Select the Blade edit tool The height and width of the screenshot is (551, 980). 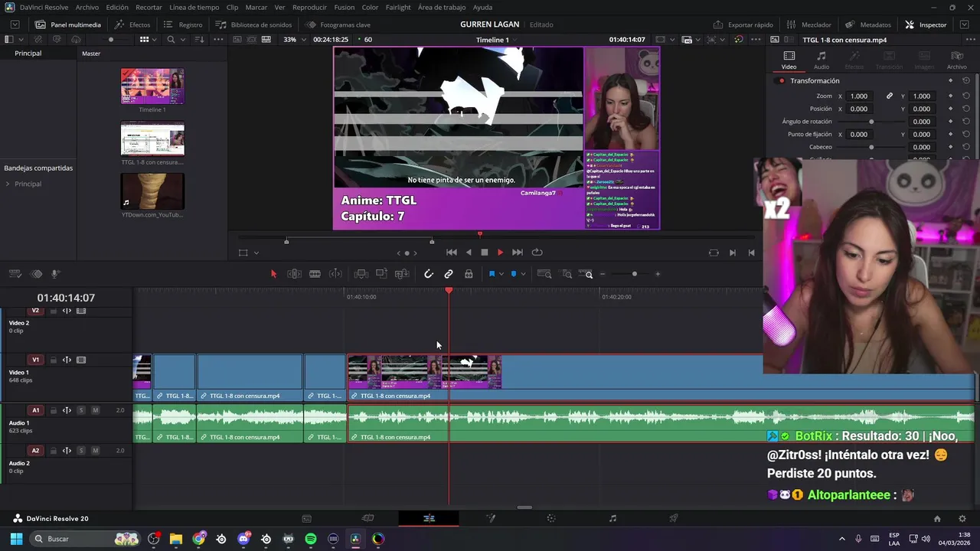tap(315, 274)
